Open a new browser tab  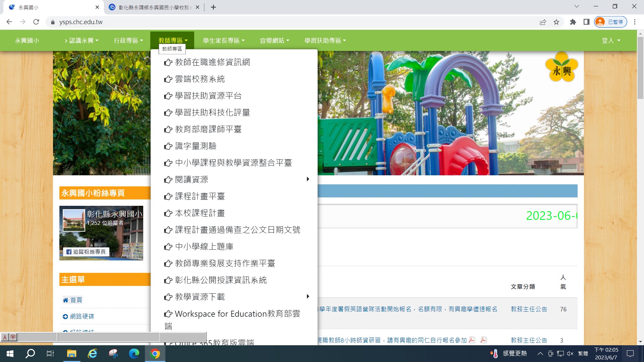(x=213, y=7)
